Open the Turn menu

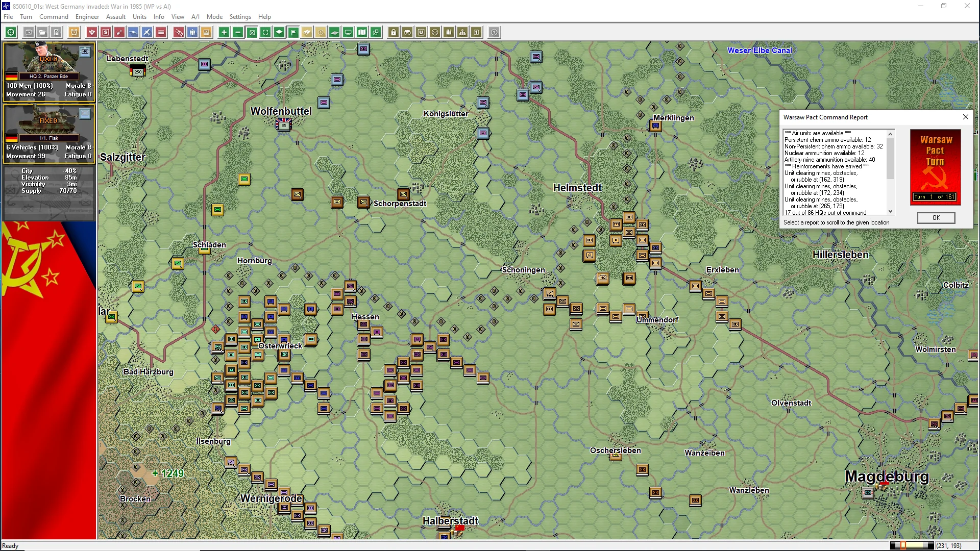click(26, 16)
